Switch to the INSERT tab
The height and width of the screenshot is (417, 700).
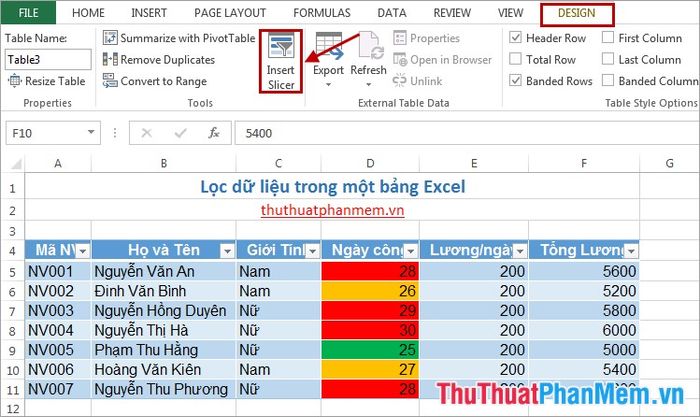coord(149,13)
